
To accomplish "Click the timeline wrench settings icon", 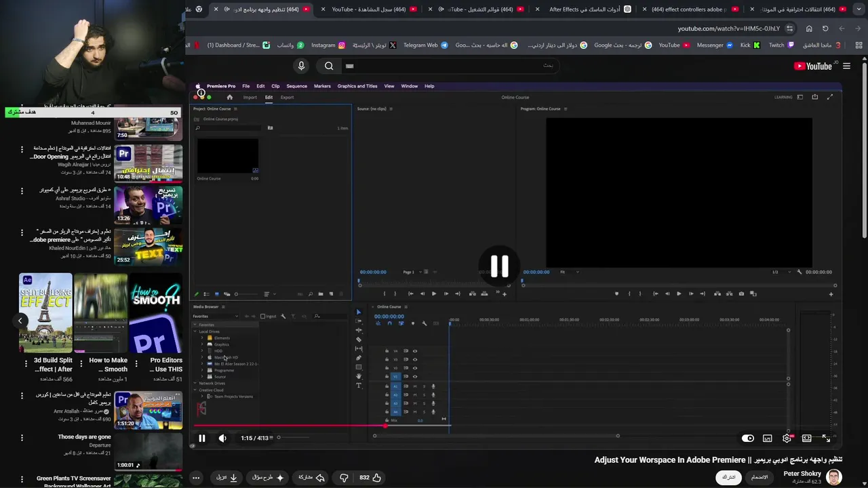I will (x=425, y=323).
